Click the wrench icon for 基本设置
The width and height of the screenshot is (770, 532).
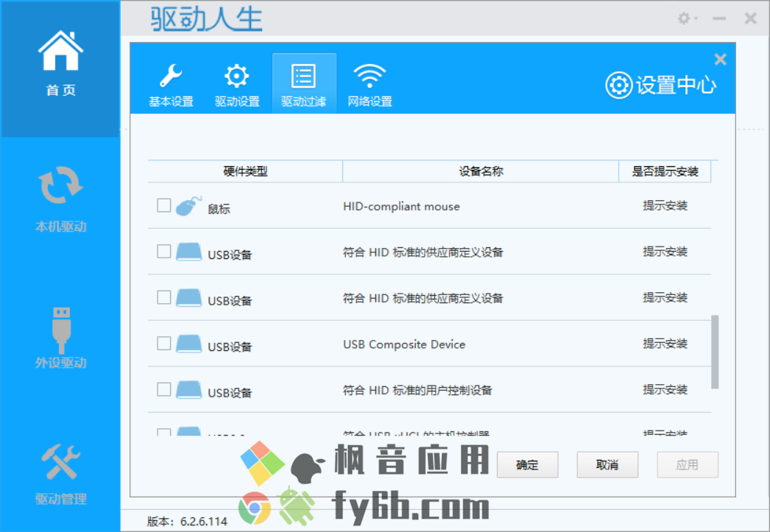point(171,76)
